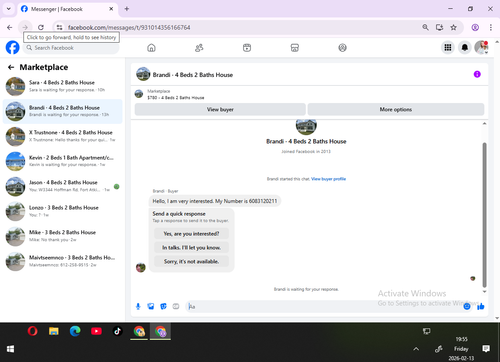
Task: Click the Facebook logo icon
Action: tap(13, 48)
